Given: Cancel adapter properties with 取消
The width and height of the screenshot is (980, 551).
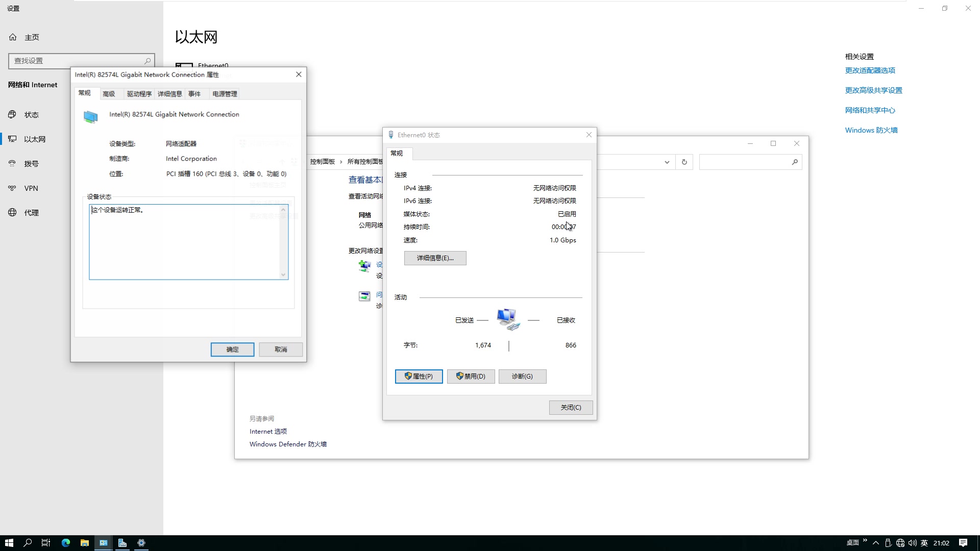Looking at the screenshot, I should [x=281, y=349].
